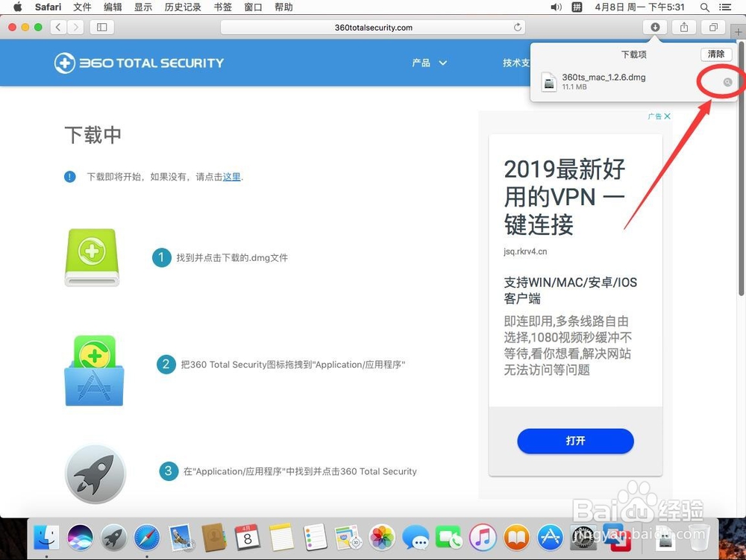Image resolution: width=746 pixels, height=560 pixels.
Task: Click the 下载中 heading
Action: [93, 135]
